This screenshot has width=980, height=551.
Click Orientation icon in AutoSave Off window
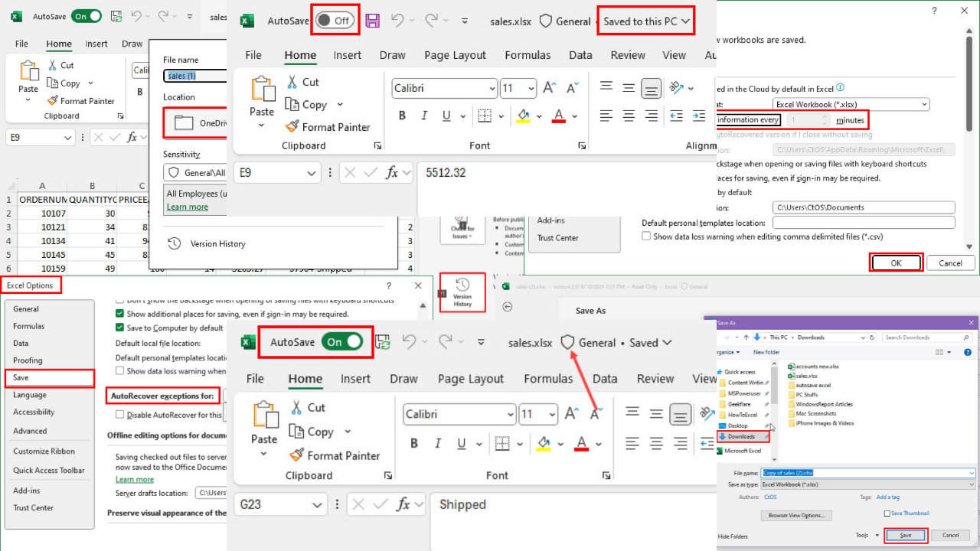click(676, 87)
